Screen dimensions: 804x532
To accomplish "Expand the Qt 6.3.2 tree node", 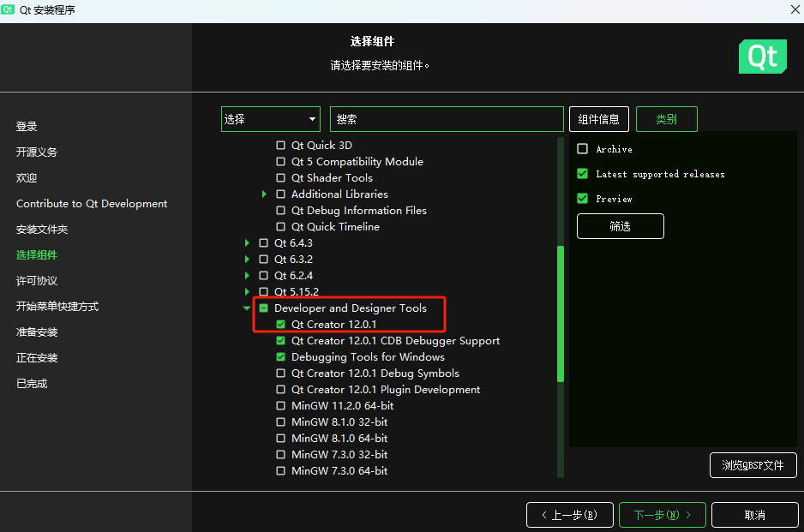I will coord(247,260).
